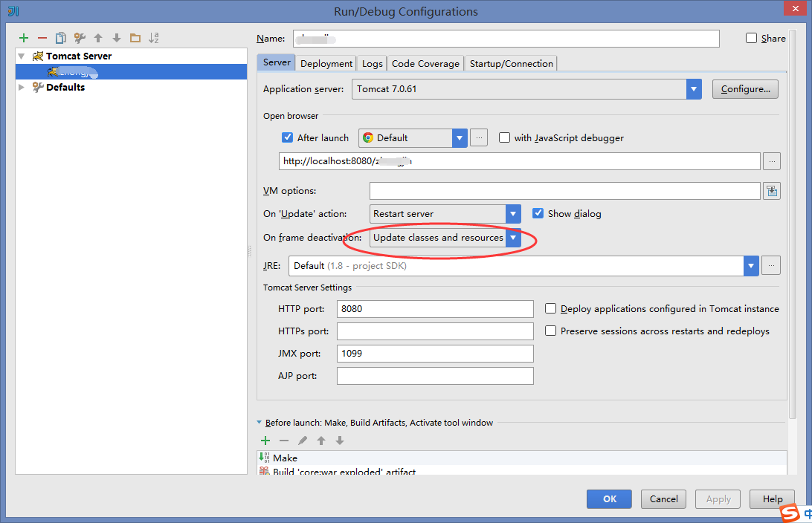
Task: Close the Run/Debug Configurations dialog
Action: coord(794,8)
